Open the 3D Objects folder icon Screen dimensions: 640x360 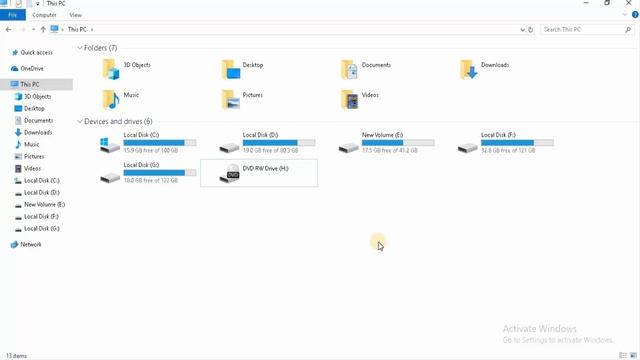pos(110,69)
